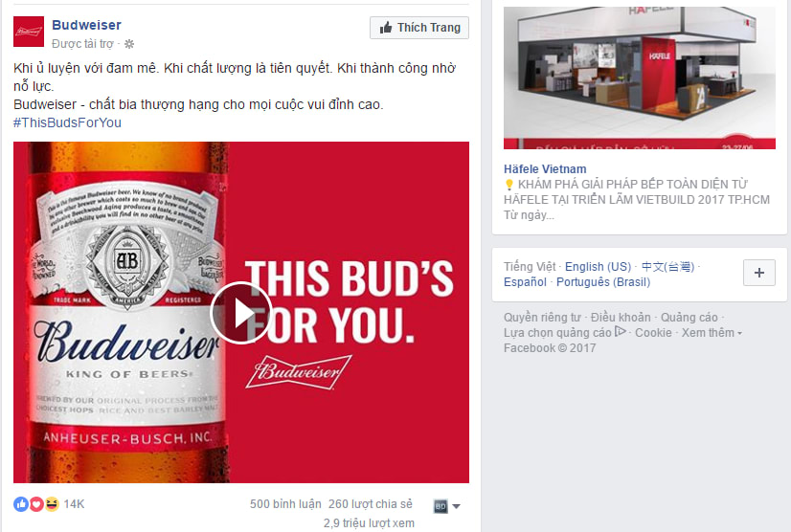791x532 pixels.
Task: View the 500 bình luận comments
Action: coord(285,503)
